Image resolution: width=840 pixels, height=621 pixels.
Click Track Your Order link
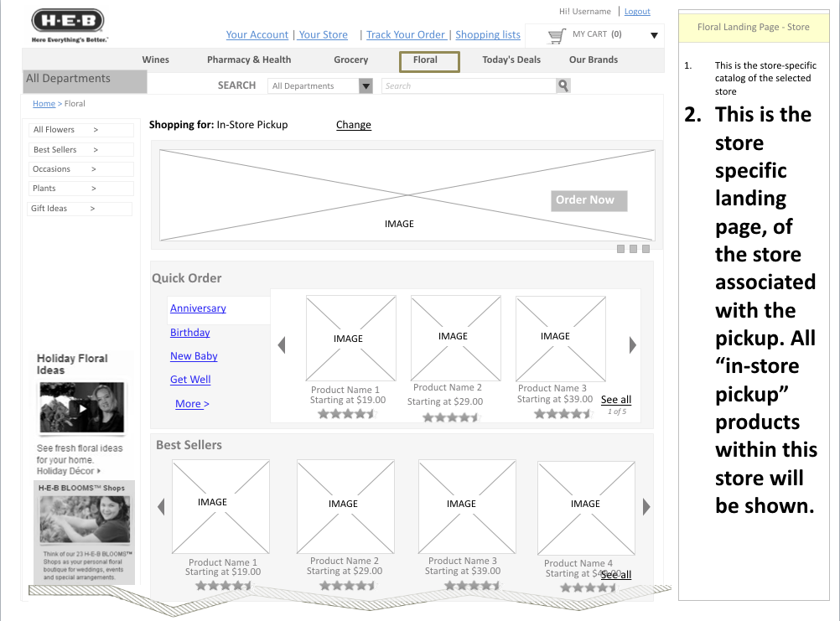pyautogui.click(x=406, y=35)
